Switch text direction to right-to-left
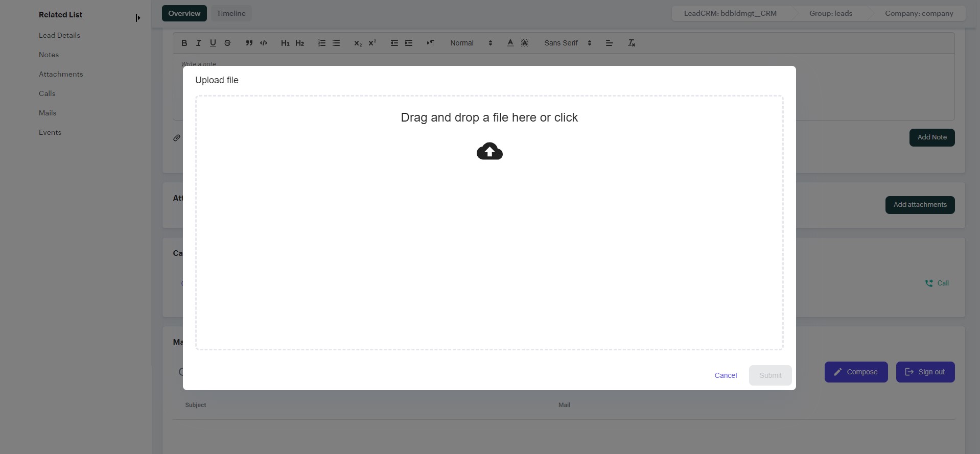Screen dimensions: 980x454 (430, 43)
